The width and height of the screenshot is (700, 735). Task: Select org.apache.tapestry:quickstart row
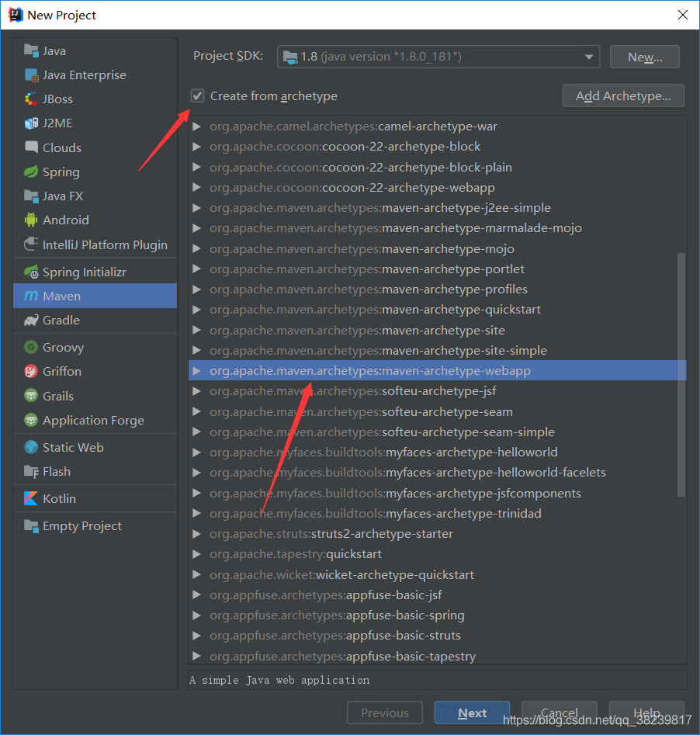pos(438,554)
